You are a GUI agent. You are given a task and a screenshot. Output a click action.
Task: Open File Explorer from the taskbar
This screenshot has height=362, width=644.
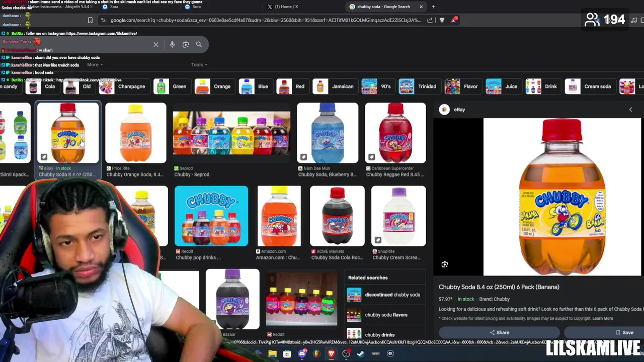click(x=272, y=353)
